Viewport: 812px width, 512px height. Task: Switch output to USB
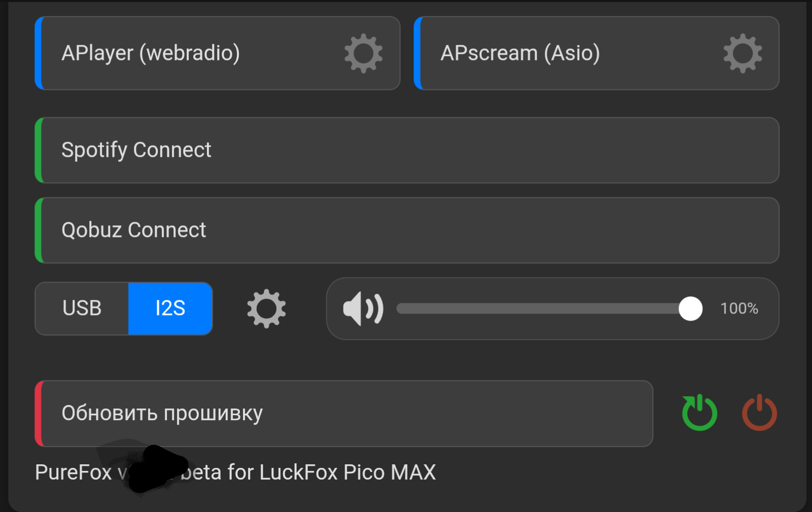point(82,309)
